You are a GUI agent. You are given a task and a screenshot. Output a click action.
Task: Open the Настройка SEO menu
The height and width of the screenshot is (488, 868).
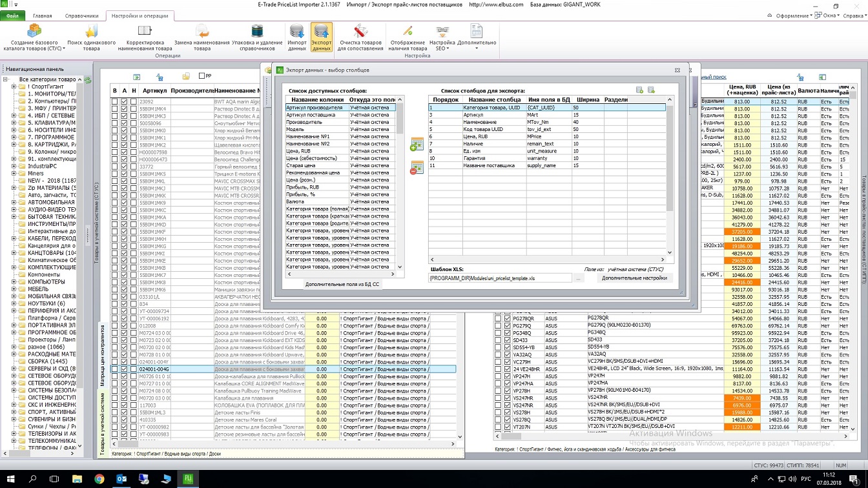pos(442,37)
